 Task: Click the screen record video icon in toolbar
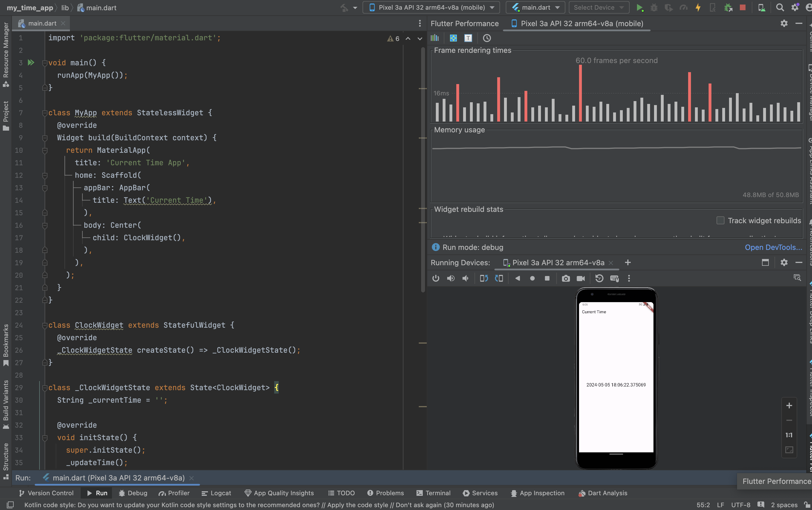coord(580,279)
